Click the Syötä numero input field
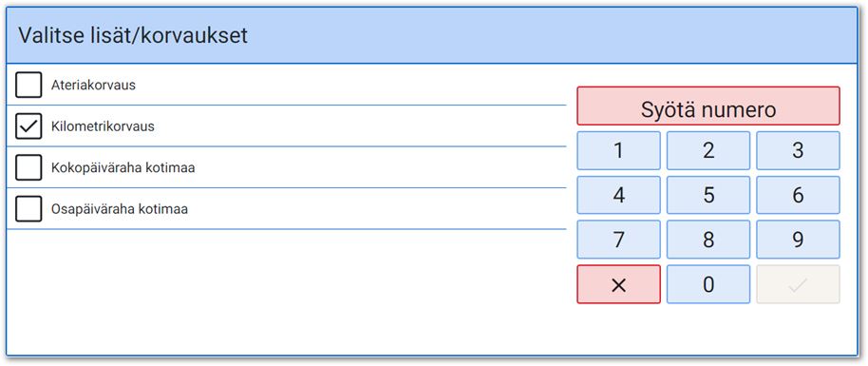This screenshot has height=366, width=868. (x=708, y=106)
